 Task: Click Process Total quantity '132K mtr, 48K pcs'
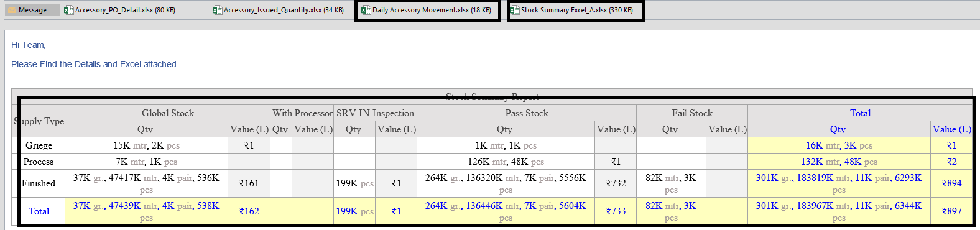pyautogui.click(x=839, y=162)
